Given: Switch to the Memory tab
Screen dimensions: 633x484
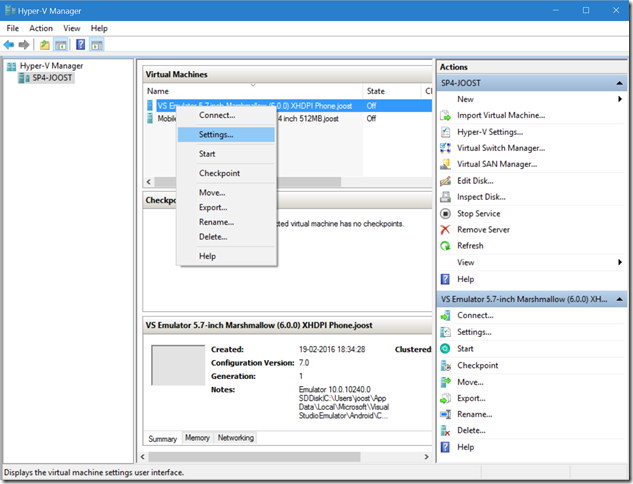Looking at the screenshot, I should pyautogui.click(x=197, y=438).
